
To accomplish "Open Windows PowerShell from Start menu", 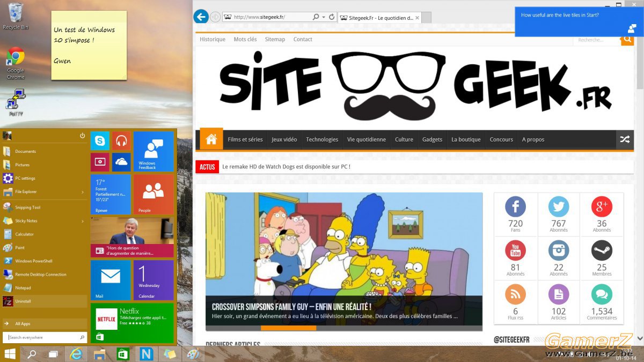I will click(x=45, y=261).
